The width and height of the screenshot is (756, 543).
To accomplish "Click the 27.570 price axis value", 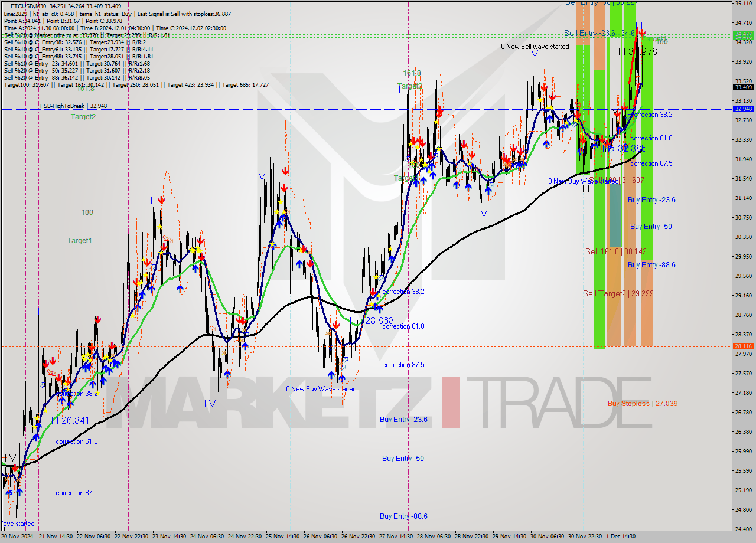I will click(743, 374).
